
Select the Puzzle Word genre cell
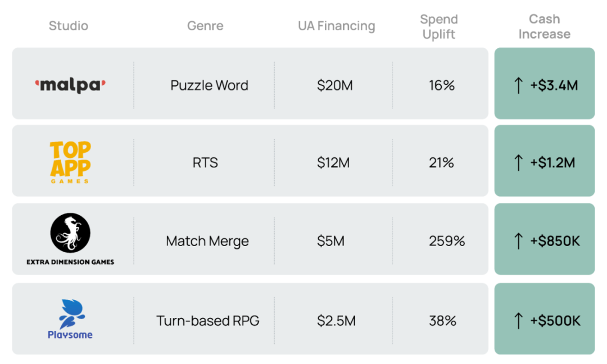pyautogui.click(x=209, y=85)
